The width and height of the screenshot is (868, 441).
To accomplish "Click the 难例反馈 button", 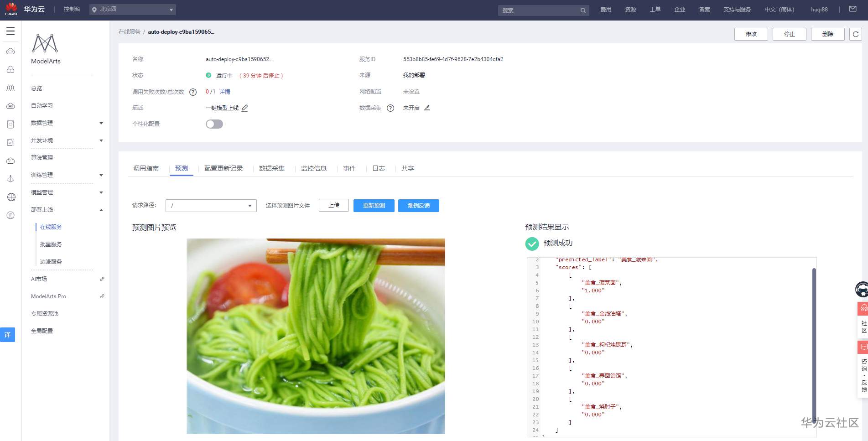I will coord(419,206).
